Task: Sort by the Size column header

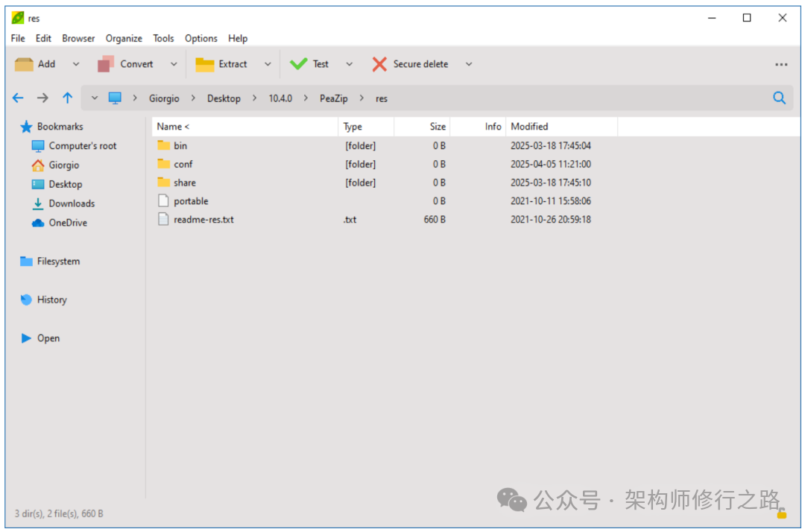Action: click(x=422, y=127)
